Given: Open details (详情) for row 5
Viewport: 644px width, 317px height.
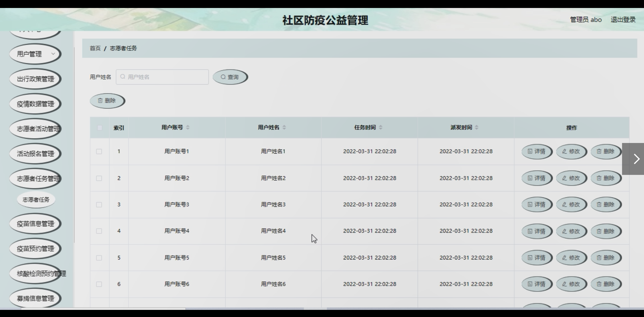Looking at the screenshot, I should point(537,258).
